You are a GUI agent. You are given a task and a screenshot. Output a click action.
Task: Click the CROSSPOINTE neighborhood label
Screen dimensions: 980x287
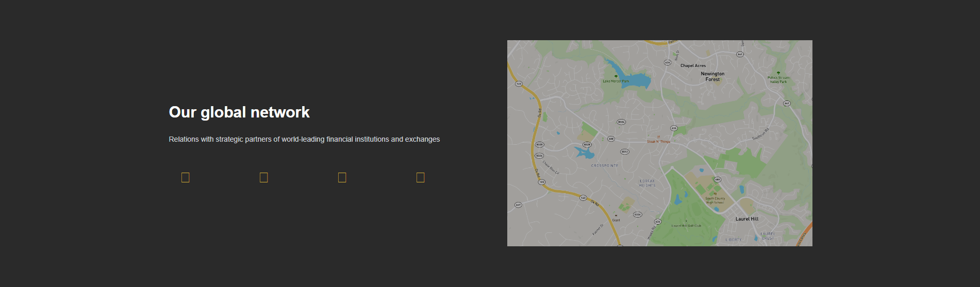pos(604,165)
